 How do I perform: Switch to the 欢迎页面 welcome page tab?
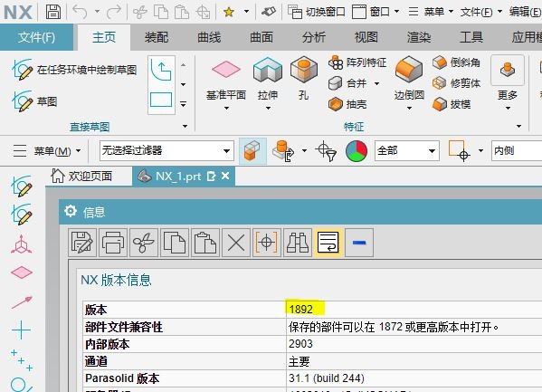tap(81, 177)
